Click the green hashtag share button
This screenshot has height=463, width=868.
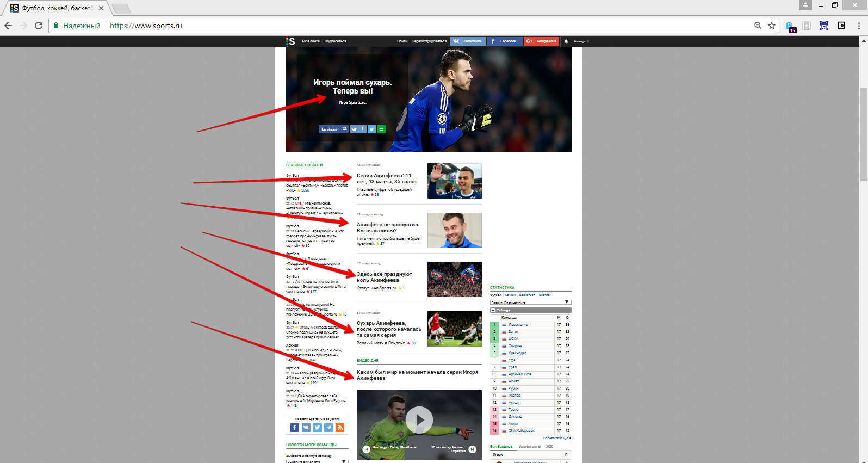click(x=381, y=129)
